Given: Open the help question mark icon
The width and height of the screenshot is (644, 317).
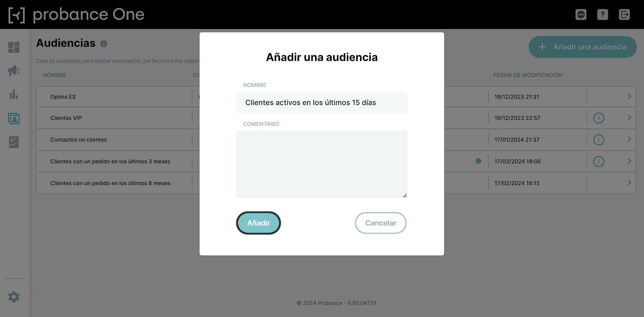Looking at the screenshot, I should point(603,14).
